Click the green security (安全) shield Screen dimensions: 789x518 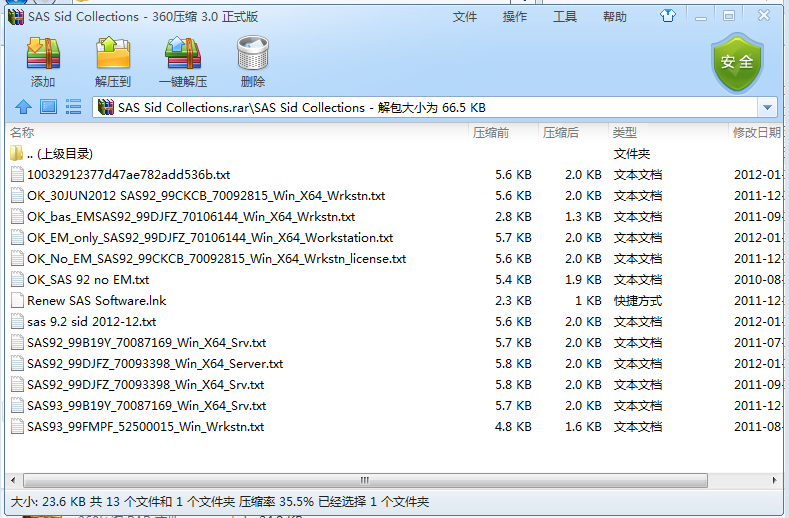click(x=737, y=63)
